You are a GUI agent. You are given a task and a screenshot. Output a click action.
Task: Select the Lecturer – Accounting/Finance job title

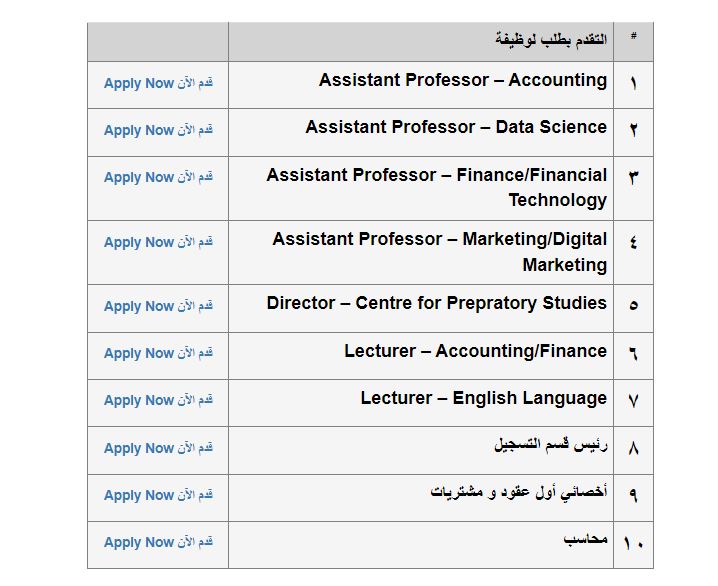[475, 351]
